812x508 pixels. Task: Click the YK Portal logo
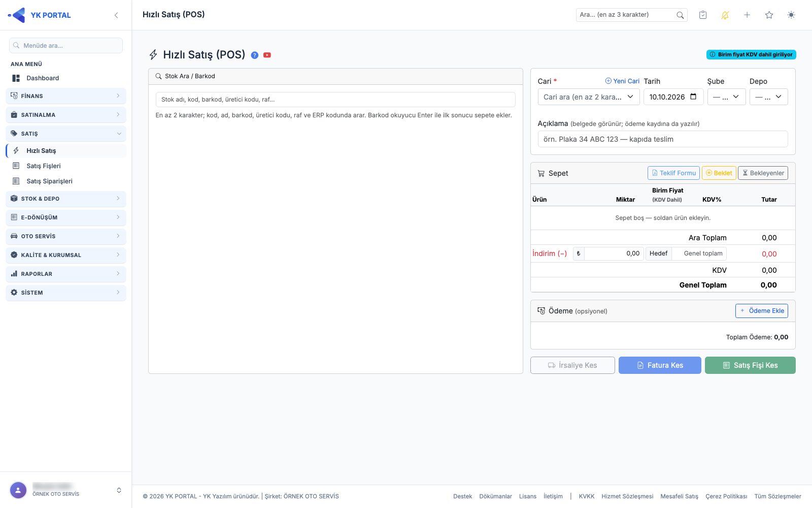(x=39, y=15)
